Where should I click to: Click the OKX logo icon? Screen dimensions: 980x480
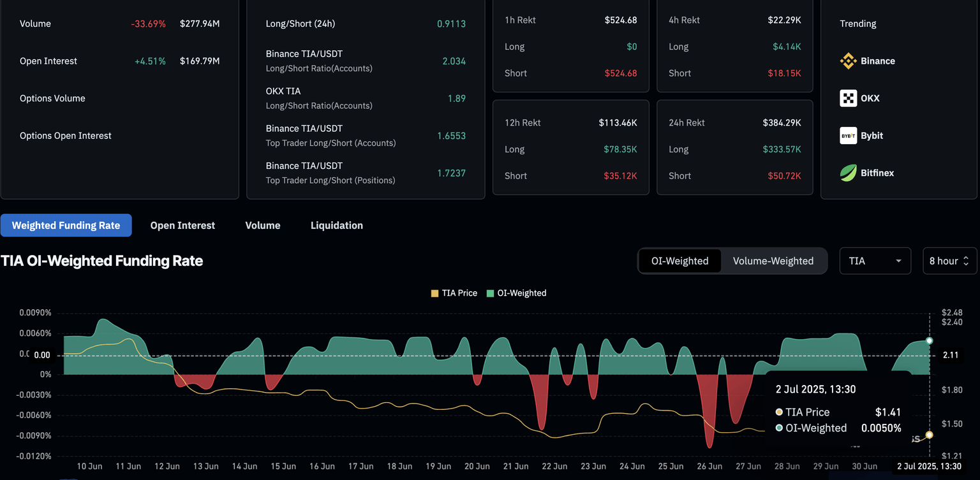848,98
